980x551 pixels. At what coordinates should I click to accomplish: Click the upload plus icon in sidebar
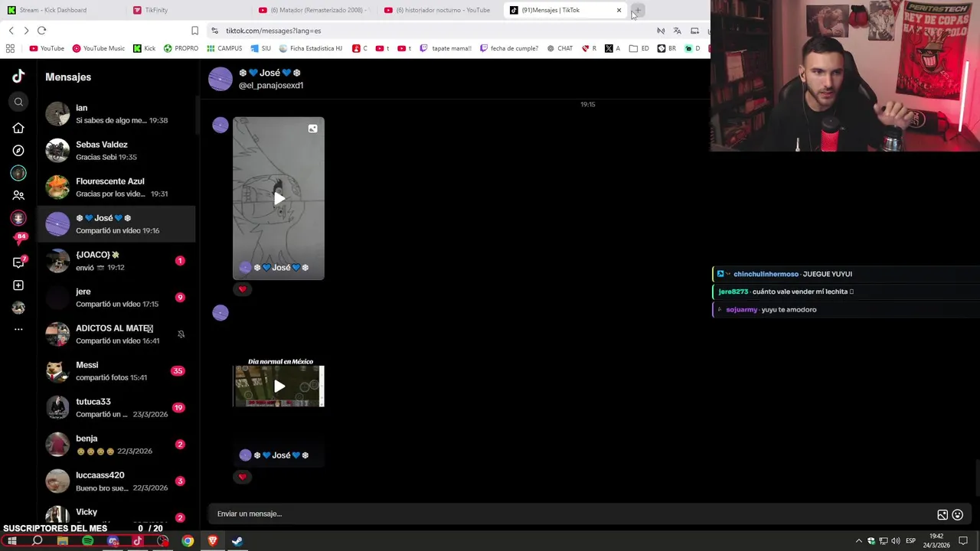[18, 285]
